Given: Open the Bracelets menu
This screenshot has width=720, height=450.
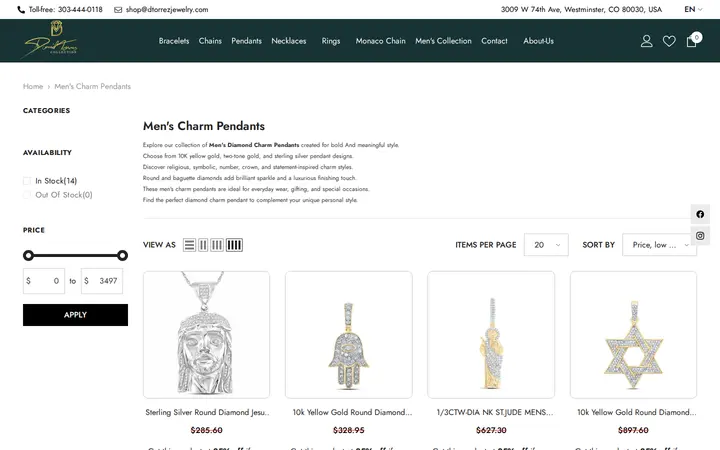Looking at the screenshot, I should (174, 41).
